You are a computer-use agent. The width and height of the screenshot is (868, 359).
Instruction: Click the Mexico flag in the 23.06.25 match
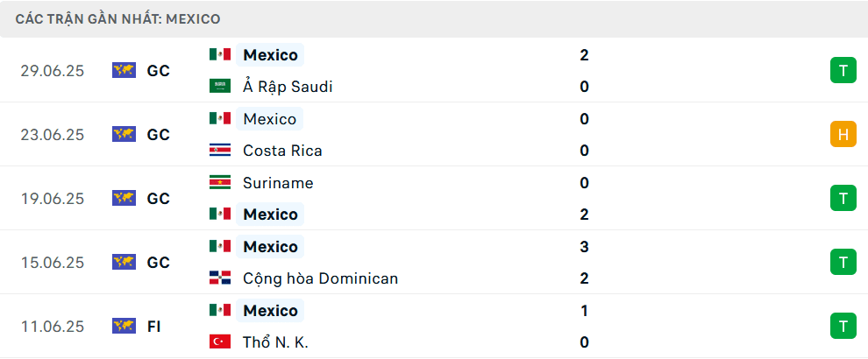pyautogui.click(x=219, y=118)
